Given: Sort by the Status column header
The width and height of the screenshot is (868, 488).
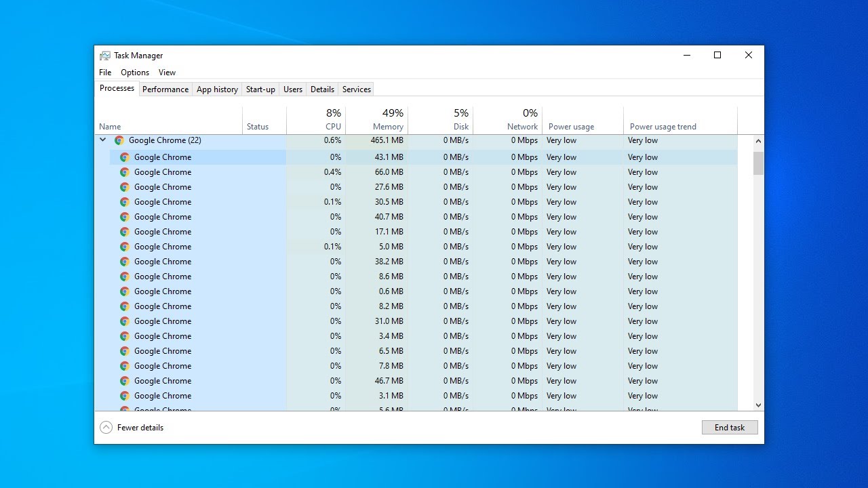Looking at the screenshot, I should tap(264, 120).
